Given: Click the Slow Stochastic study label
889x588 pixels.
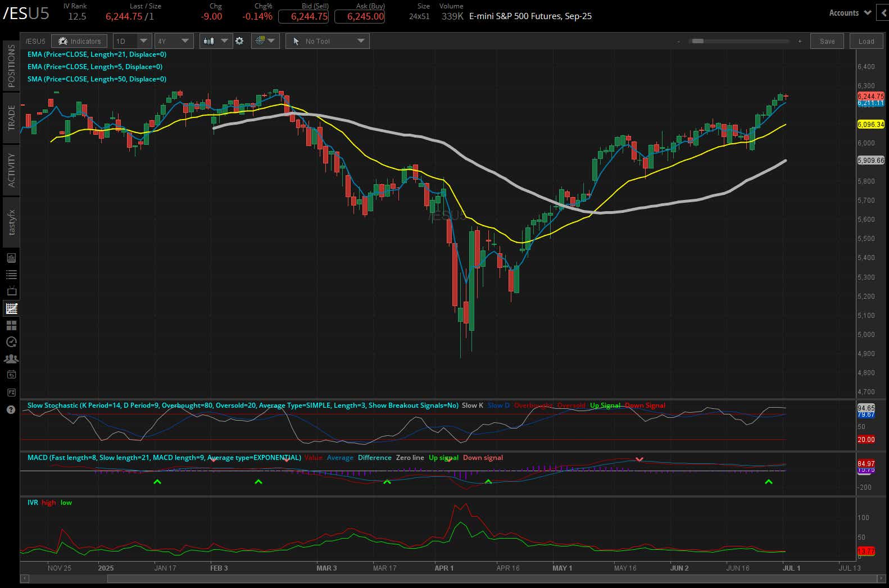Looking at the screenshot, I should (x=243, y=405).
